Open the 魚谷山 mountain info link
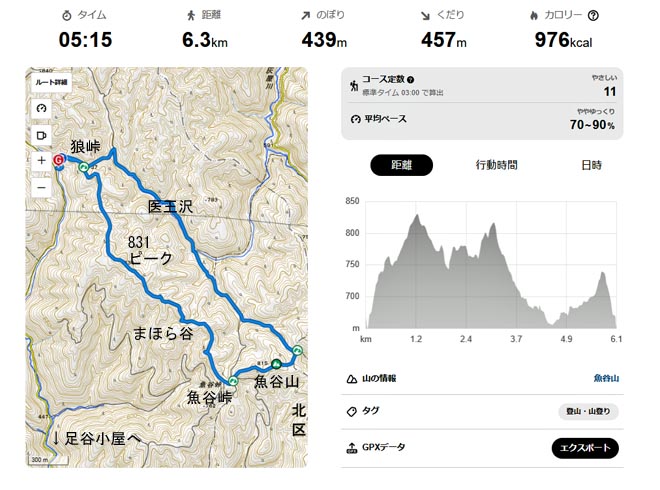The height and width of the screenshot is (490, 660). tap(606, 378)
